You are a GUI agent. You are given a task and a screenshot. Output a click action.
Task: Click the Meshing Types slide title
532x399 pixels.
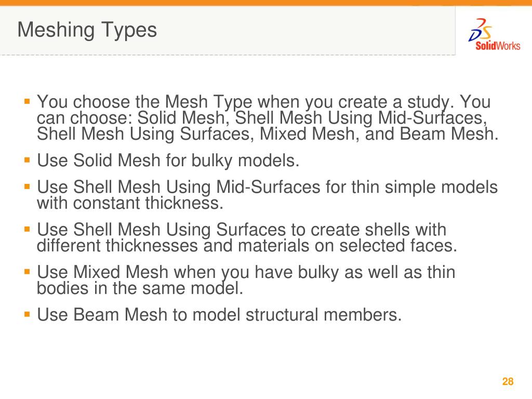point(87,30)
